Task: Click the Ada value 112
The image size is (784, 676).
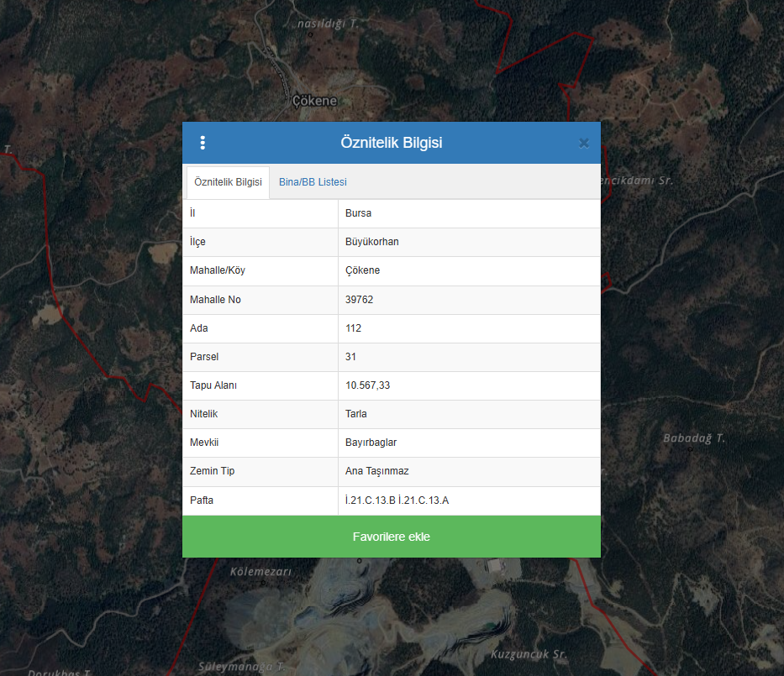Action: point(353,328)
